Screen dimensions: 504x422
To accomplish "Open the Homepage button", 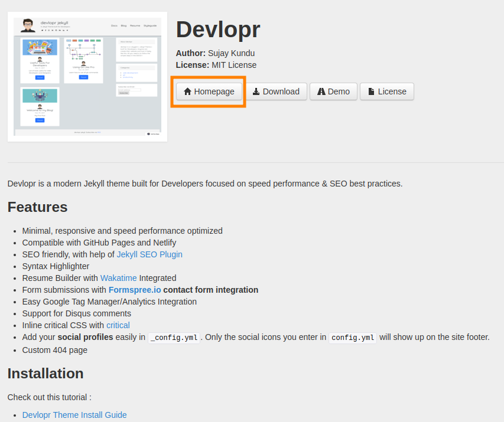I will click(209, 91).
